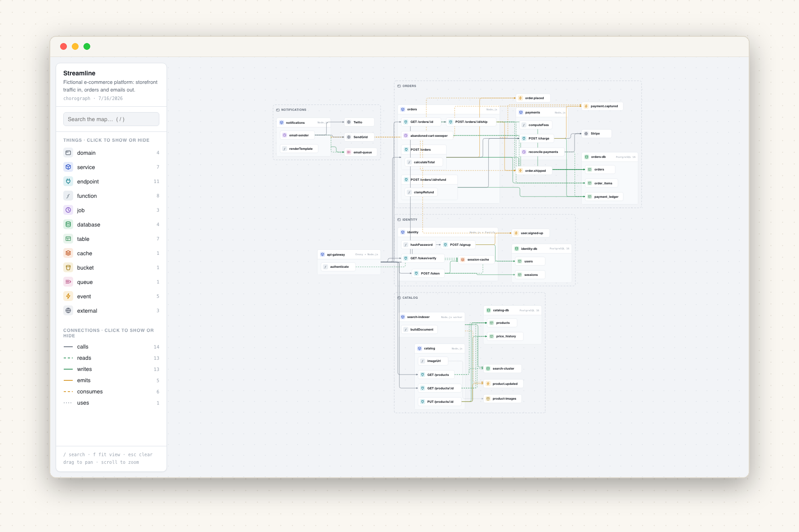Click the clampRefund function node

[x=421, y=192]
